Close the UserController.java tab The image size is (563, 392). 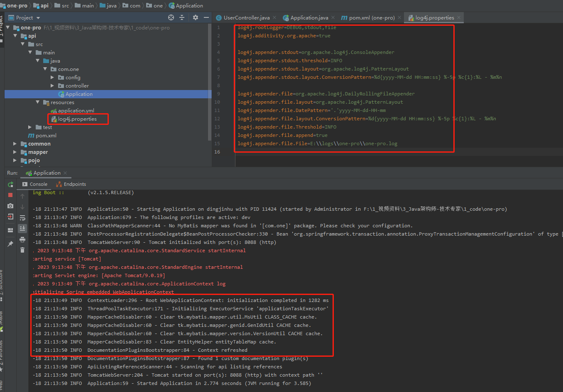pyautogui.click(x=275, y=18)
